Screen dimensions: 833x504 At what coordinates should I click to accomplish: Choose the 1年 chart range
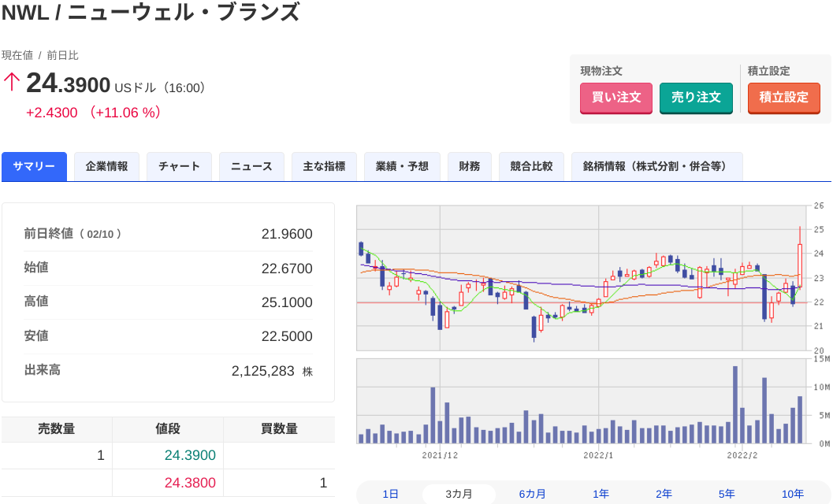(601, 494)
